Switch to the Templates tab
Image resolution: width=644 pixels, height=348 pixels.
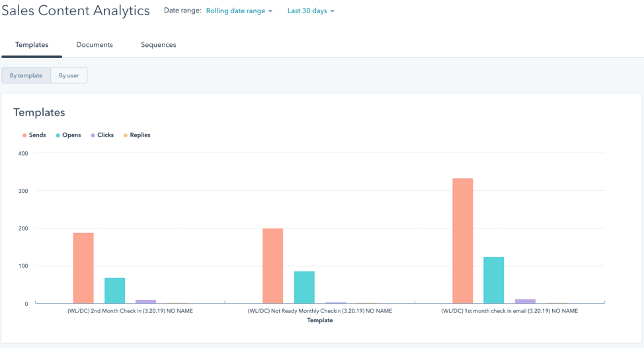(x=32, y=45)
